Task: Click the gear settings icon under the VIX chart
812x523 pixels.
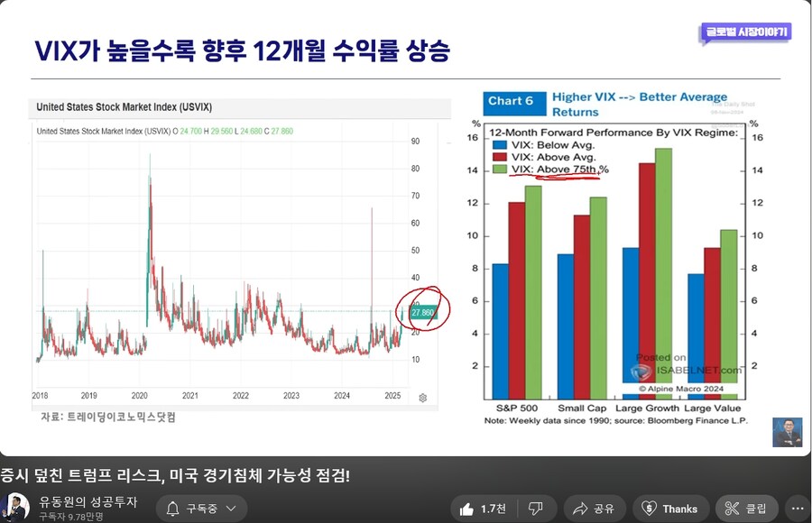Action: pos(422,398)
